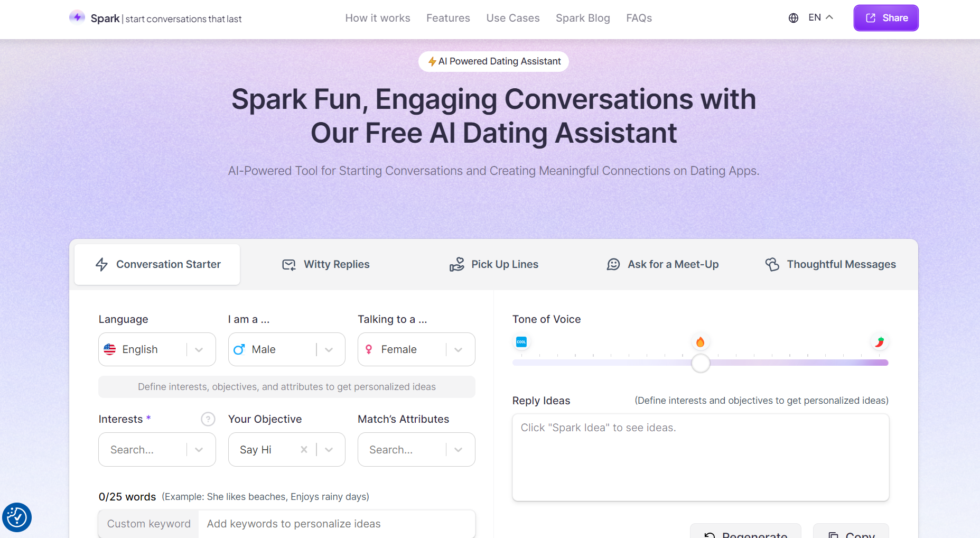Open the FAQs link
This screenshot has height=538, width=980.
pos(639,18)
